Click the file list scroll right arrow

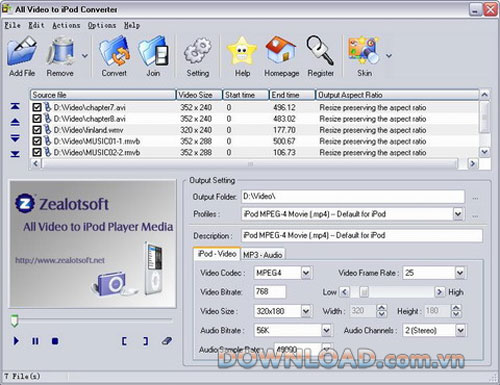tap(472, 163)
